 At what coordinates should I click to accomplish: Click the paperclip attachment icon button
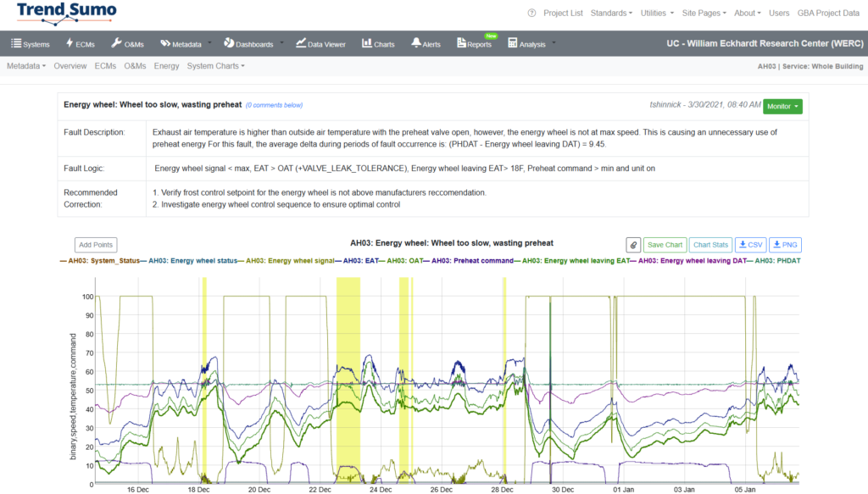(633, 245)
